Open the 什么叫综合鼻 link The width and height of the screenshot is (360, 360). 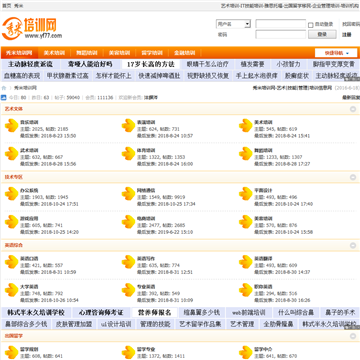(296, 313)
